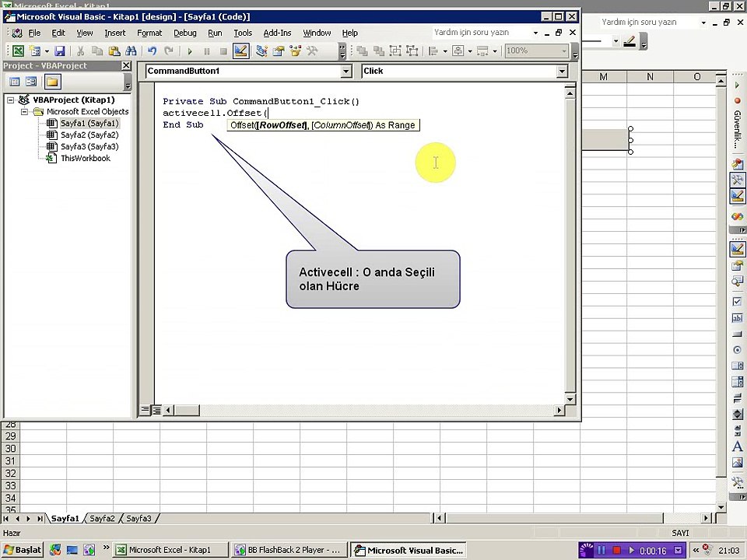
Task: Click the Label (A) control icon in Excel
Action: [x=738, y=446]
